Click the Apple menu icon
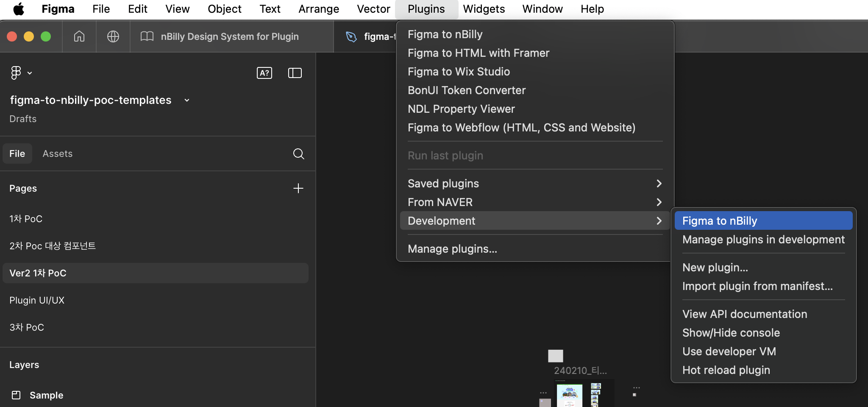868x407 pixels. [19, 9]
